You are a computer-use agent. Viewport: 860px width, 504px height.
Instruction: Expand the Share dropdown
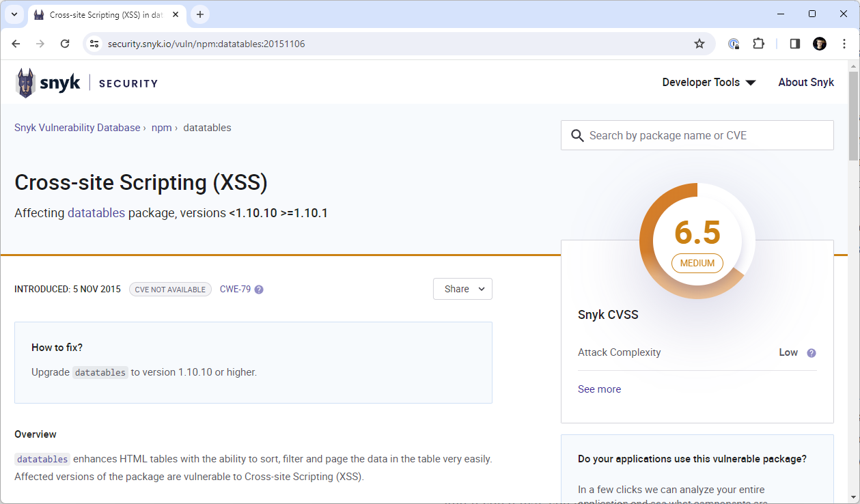pos(462,289)
